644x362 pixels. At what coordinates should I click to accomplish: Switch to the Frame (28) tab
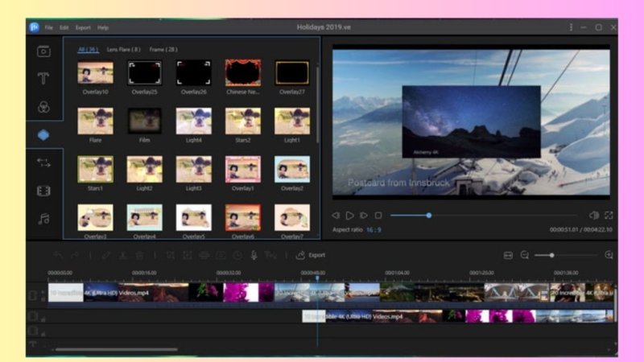(163, 49)
